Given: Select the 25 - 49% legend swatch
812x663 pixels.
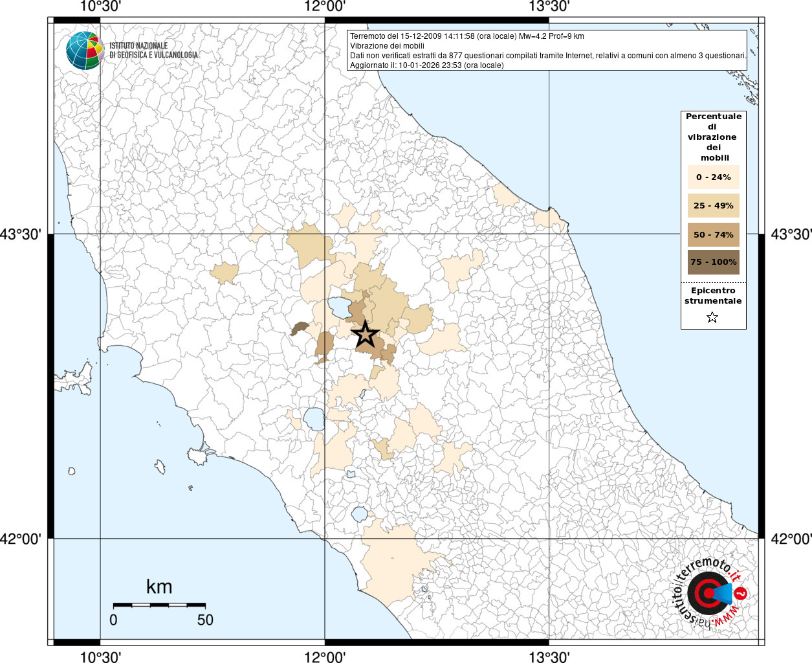Looking at the screenshot, I should pos(713,206).
